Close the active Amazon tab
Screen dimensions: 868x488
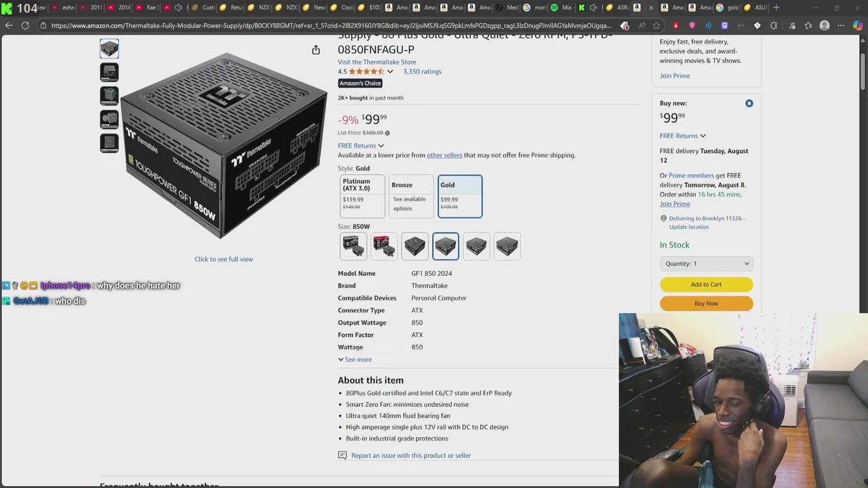651,7
